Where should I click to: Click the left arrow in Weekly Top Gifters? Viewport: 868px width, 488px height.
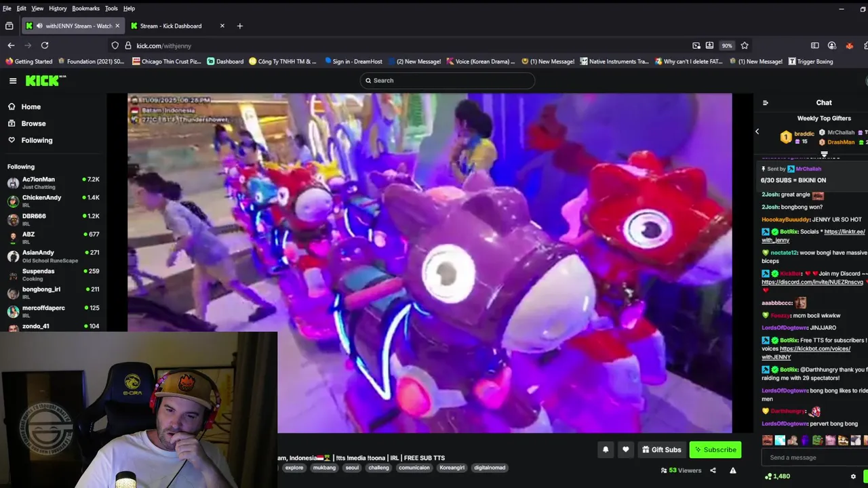(x=757, y=131)
